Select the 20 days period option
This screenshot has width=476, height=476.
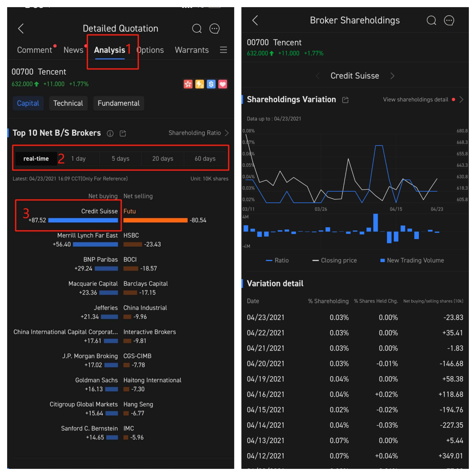163,159
